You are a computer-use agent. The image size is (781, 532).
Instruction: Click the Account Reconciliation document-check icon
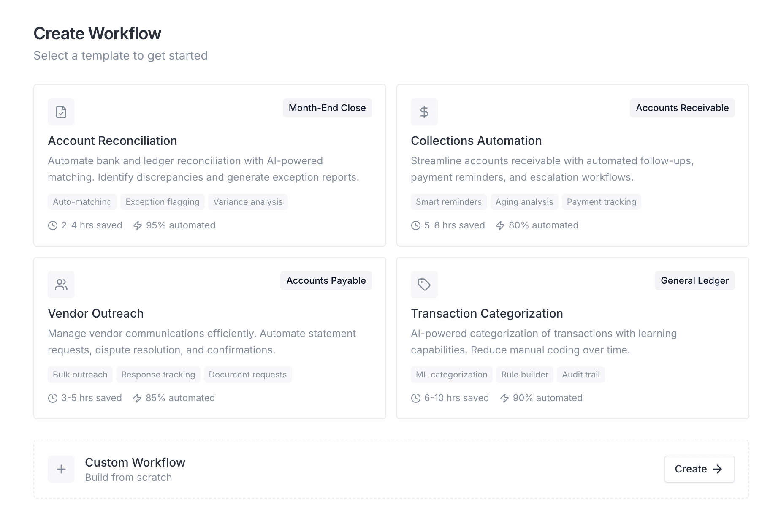[x=61, y=112]
